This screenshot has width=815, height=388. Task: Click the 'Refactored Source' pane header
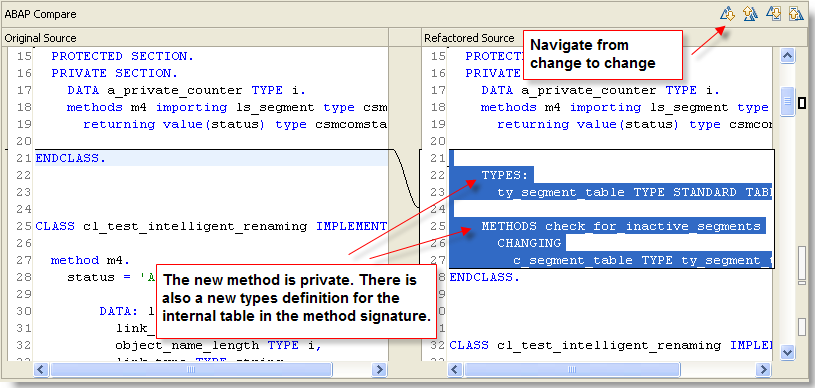click(469, 38)
